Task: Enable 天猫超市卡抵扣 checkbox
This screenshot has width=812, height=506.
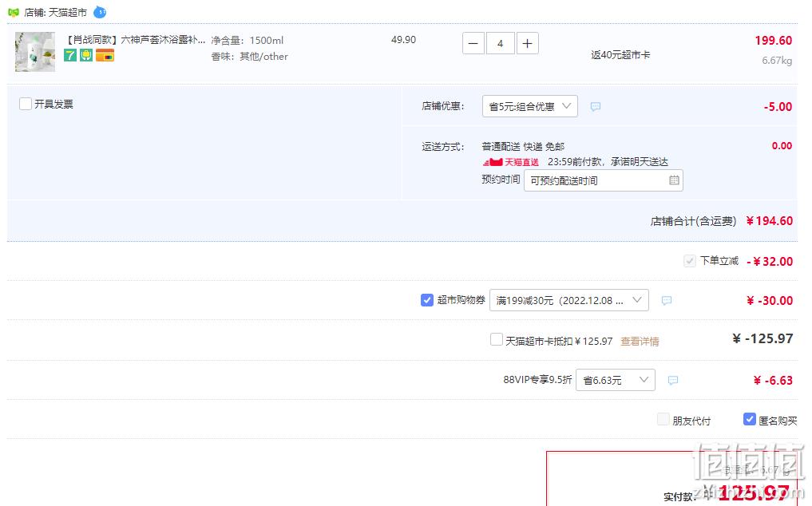Action: tap(496, 340)
